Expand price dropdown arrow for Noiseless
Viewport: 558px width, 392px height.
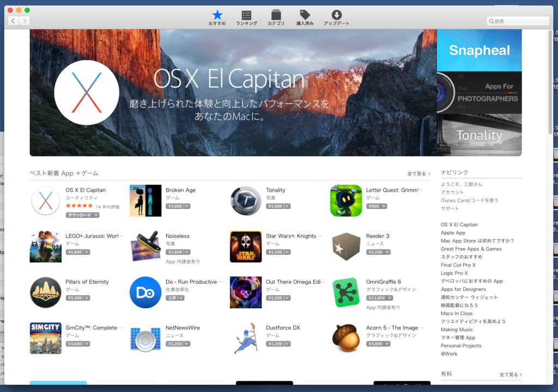click(x=187, y=252)
